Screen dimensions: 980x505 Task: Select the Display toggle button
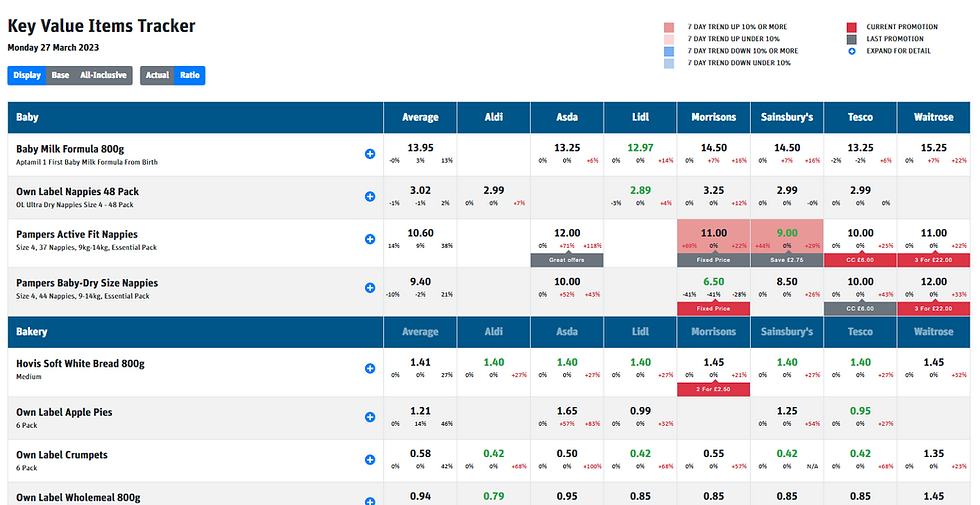(27, 76)
